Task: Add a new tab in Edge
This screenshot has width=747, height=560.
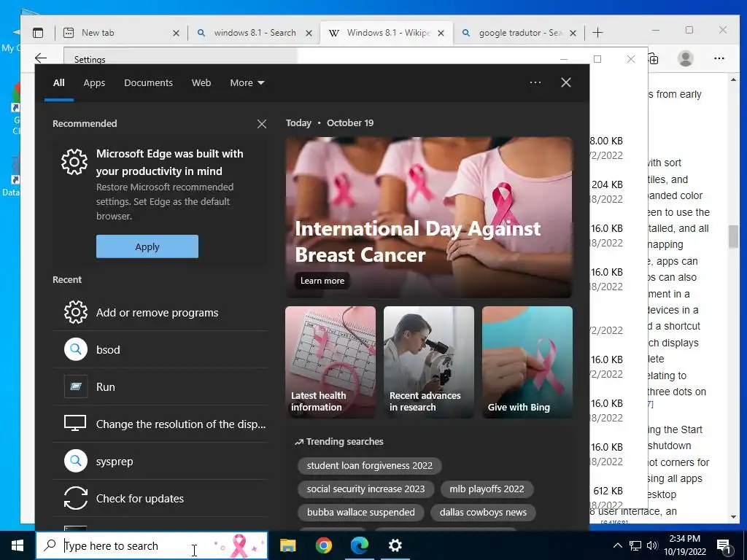Action: (x=597, y=33)
